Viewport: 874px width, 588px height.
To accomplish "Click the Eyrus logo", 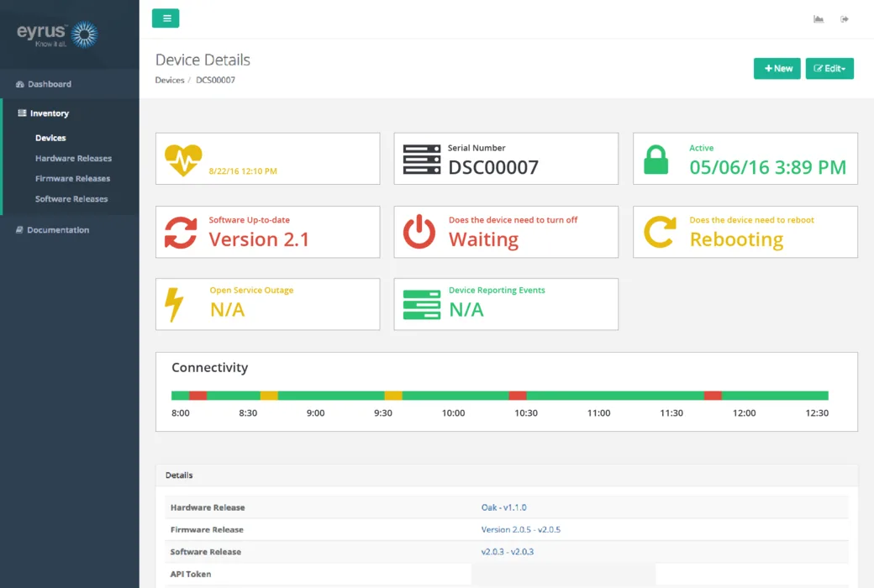I will click(57, 34).
